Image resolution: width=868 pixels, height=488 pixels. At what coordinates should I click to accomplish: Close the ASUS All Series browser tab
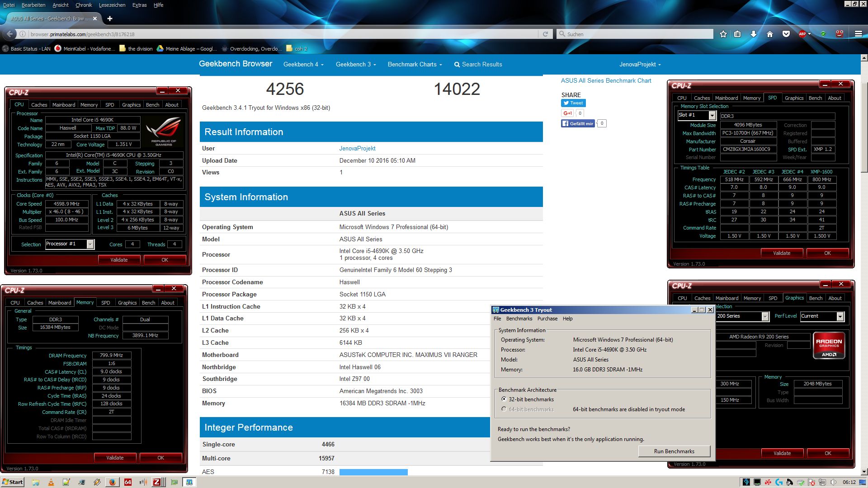(95, 19)
